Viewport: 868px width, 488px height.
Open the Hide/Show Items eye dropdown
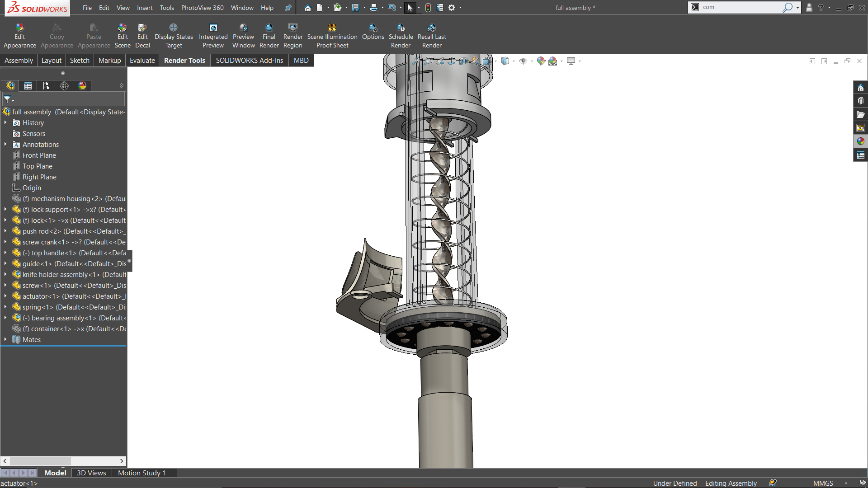pyautogui.click(x=532, y=61)
